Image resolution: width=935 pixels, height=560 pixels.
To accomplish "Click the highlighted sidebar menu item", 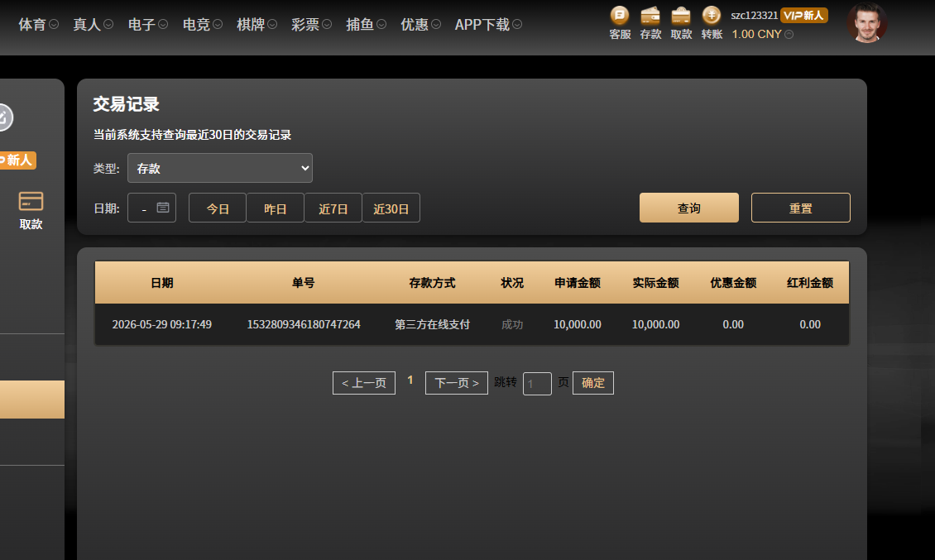I will click(32, 400).
